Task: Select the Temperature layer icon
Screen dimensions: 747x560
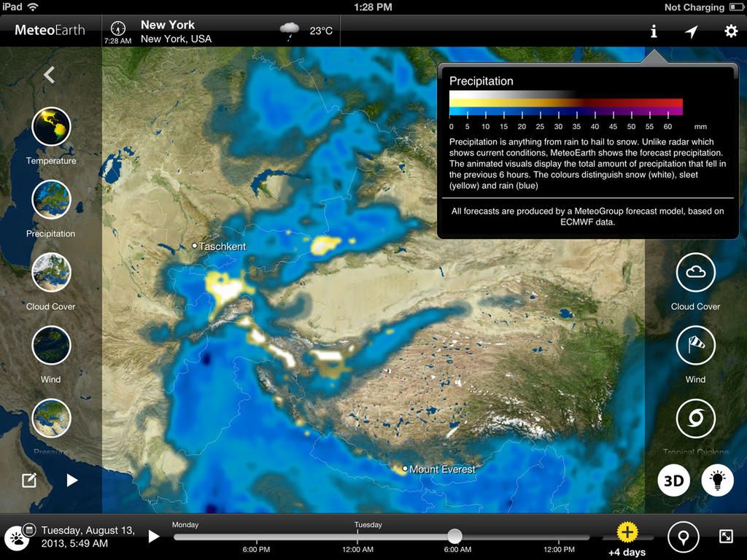Action: [51, 125]
